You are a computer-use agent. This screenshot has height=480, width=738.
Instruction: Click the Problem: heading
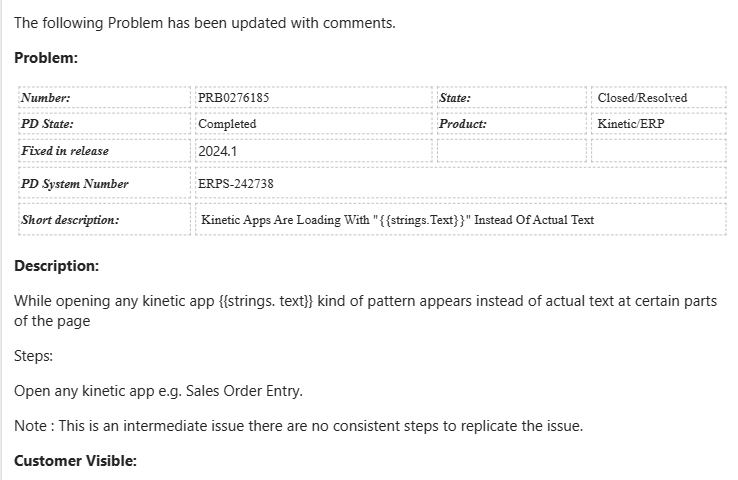click(46, 58)
